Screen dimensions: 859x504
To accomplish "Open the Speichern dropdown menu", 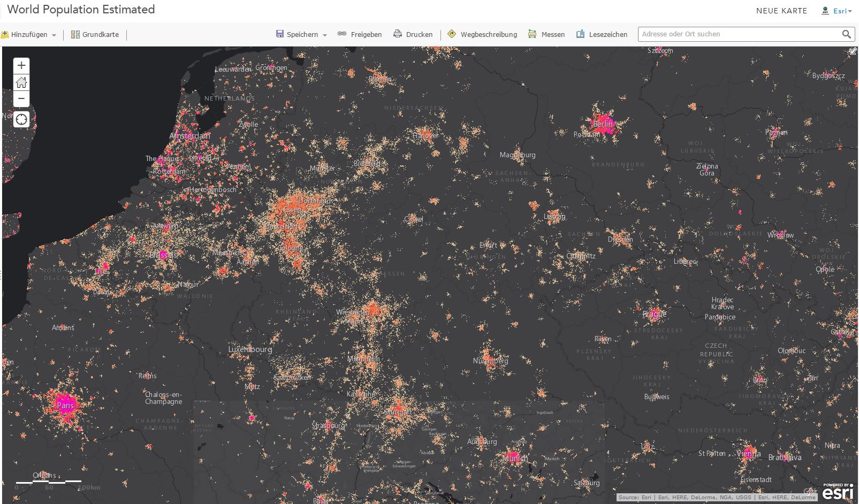I will tap(324, 34).
